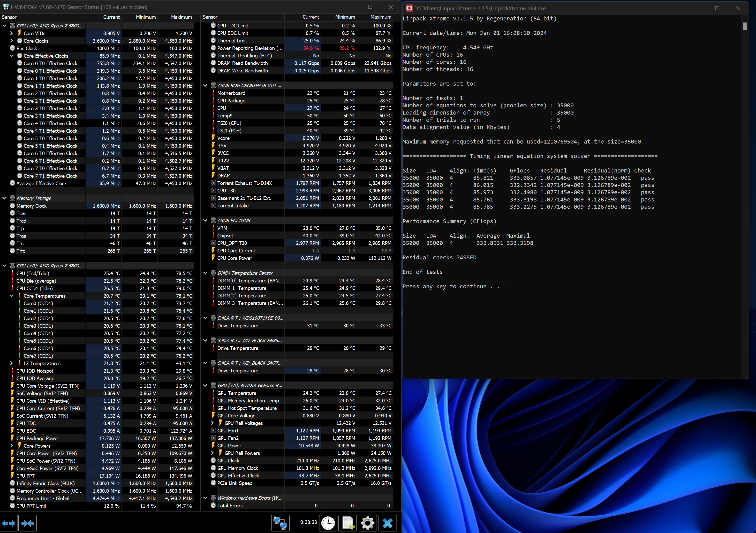Click the thermometer icon beside Motherboard
Image resolution: width=756 pixels, height=533 pixels.
click(x=213, y=93)
